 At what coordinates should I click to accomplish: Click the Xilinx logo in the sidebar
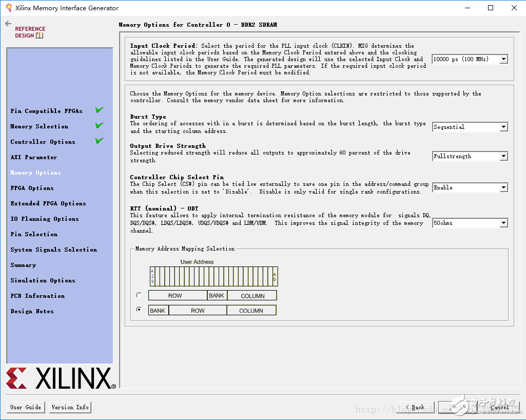[x=61, y=379]
